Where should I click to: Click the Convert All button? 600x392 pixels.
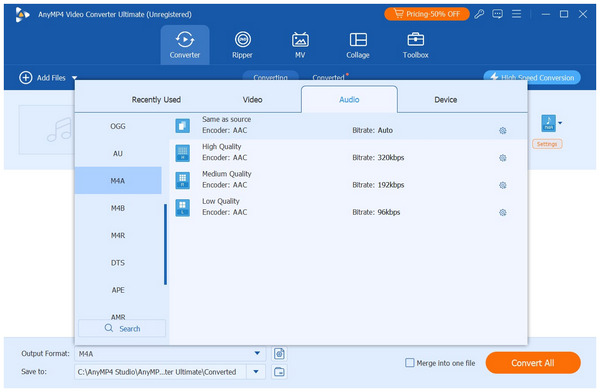coord(533,363)
